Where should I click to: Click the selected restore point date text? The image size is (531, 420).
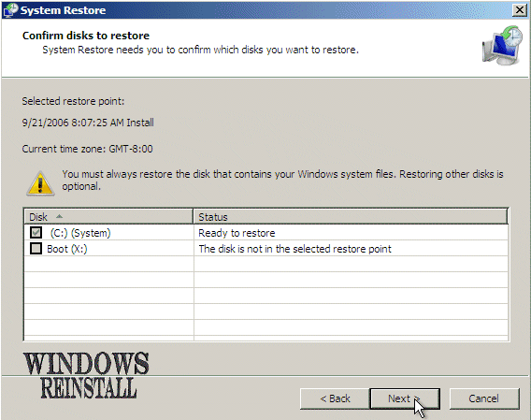[x=88, y=123]
